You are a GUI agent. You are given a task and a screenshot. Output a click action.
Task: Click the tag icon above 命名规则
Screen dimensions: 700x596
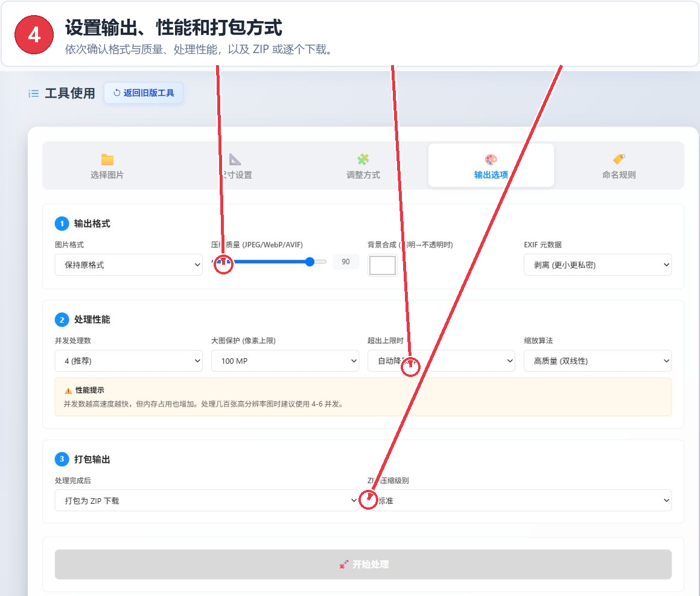(619, 159)
